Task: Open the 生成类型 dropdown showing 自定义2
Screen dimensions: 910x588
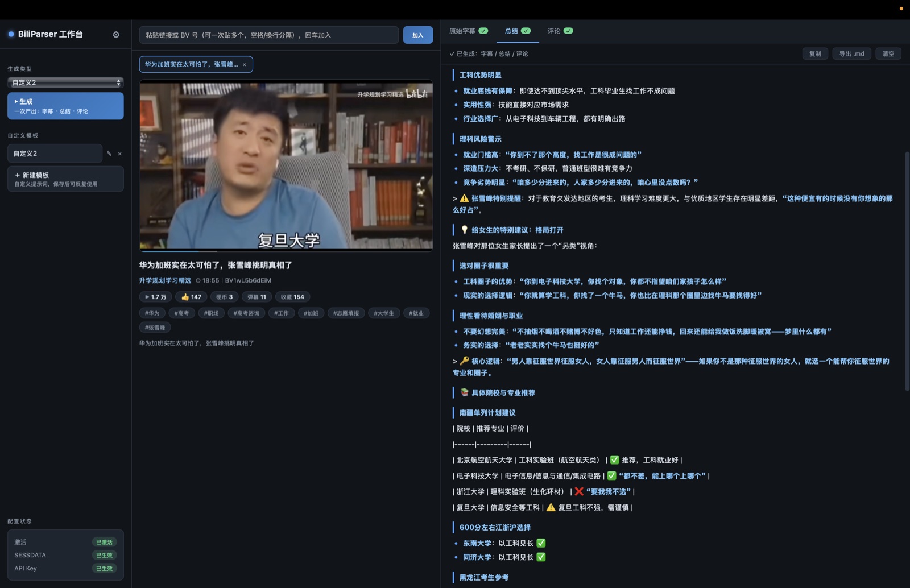Action: (x=65, y=82)
